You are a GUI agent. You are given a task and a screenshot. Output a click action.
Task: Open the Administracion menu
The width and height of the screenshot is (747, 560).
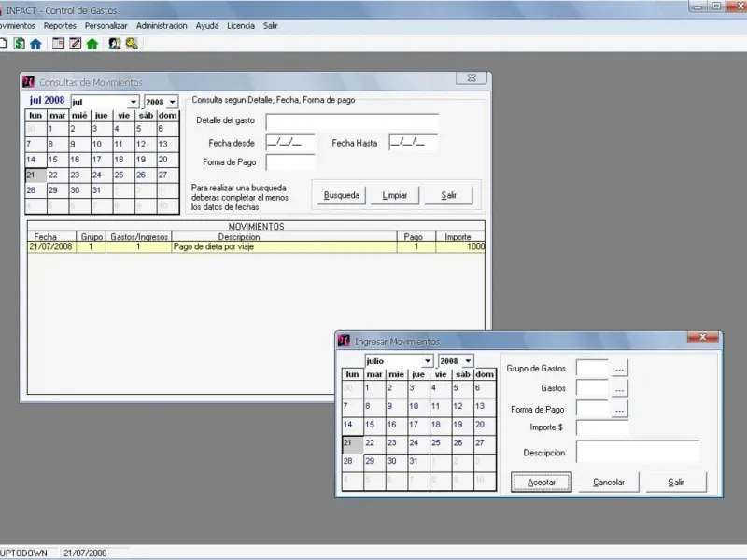[162, 26]
